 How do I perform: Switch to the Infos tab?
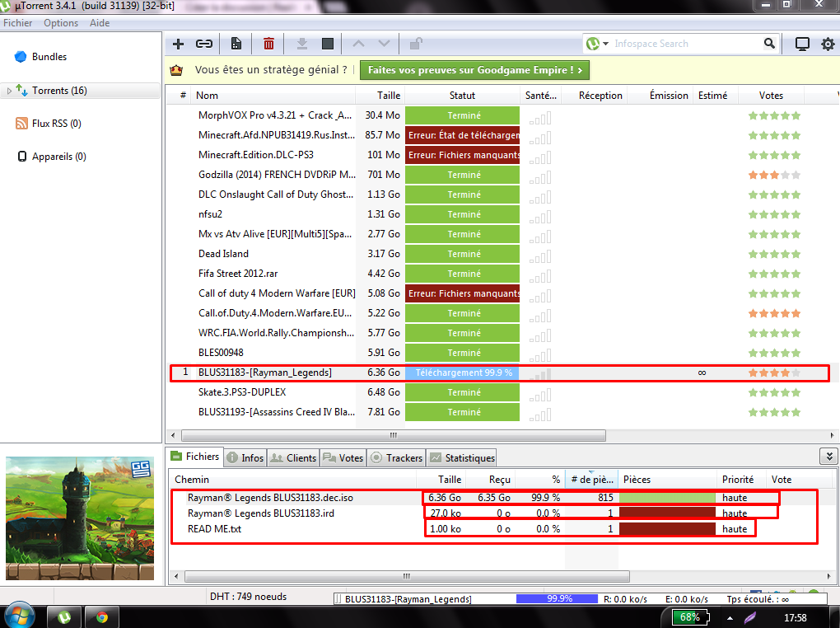coord(245,458)
